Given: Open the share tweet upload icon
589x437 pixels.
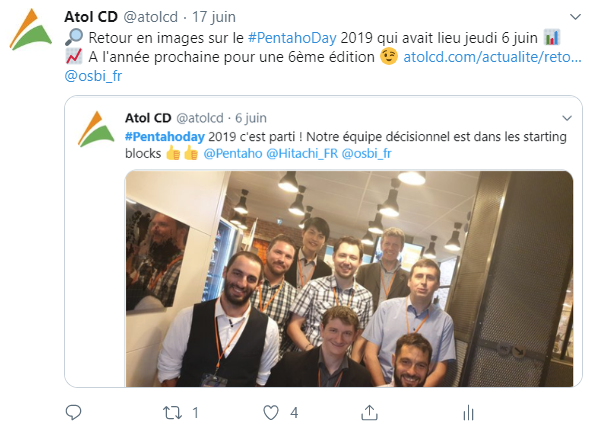Looking at the screenshot, I should (x=369, y=412).
